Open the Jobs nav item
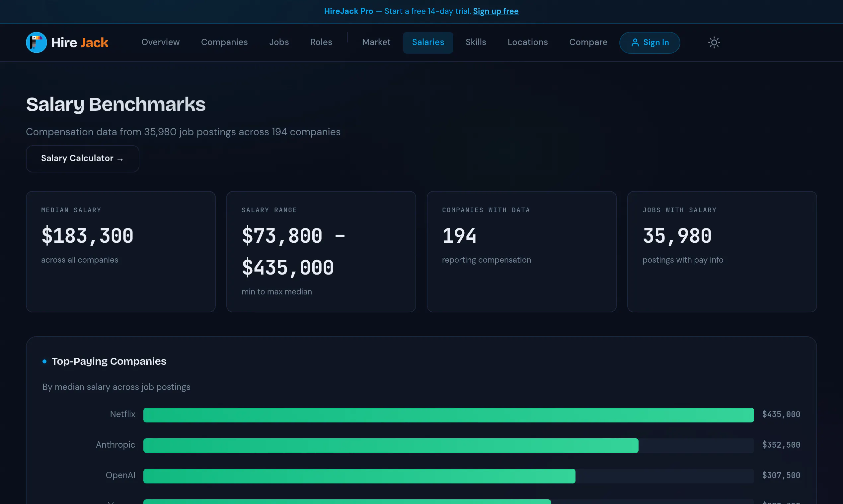 (279, 42)
